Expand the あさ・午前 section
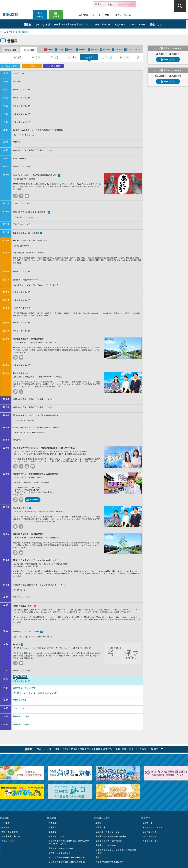The image size is (188, 868). [x=10, y=66]
